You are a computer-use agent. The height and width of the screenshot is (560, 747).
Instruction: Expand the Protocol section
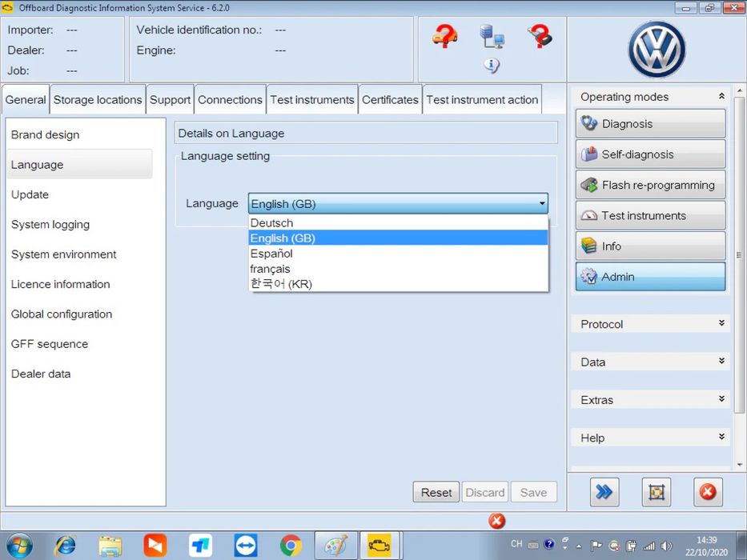pos(650,324)
